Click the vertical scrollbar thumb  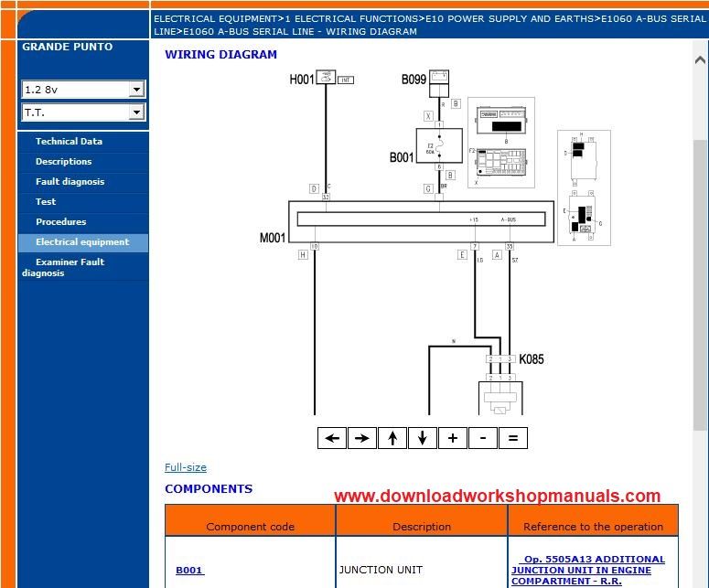[700, 284]
